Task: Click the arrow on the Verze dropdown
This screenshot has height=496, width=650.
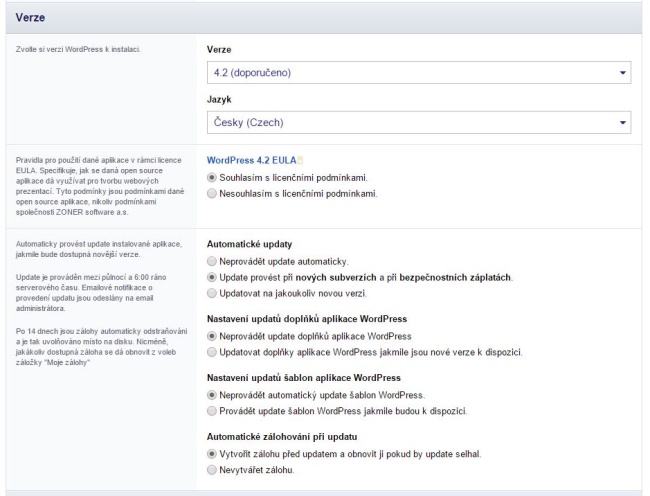Action: (624, 73)
